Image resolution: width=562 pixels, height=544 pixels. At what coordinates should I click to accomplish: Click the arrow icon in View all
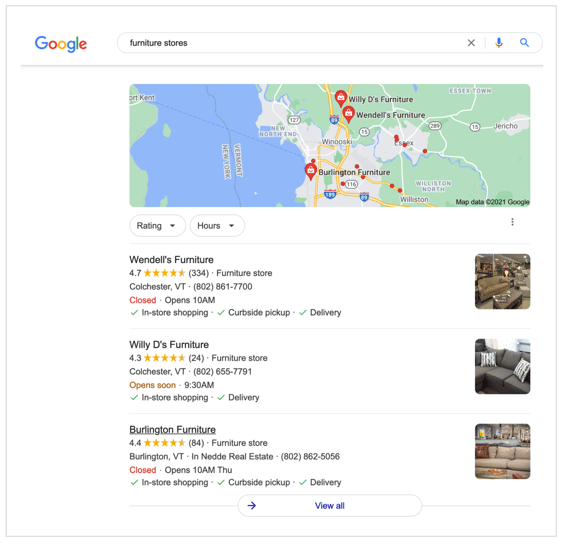(x=252, y=505)
